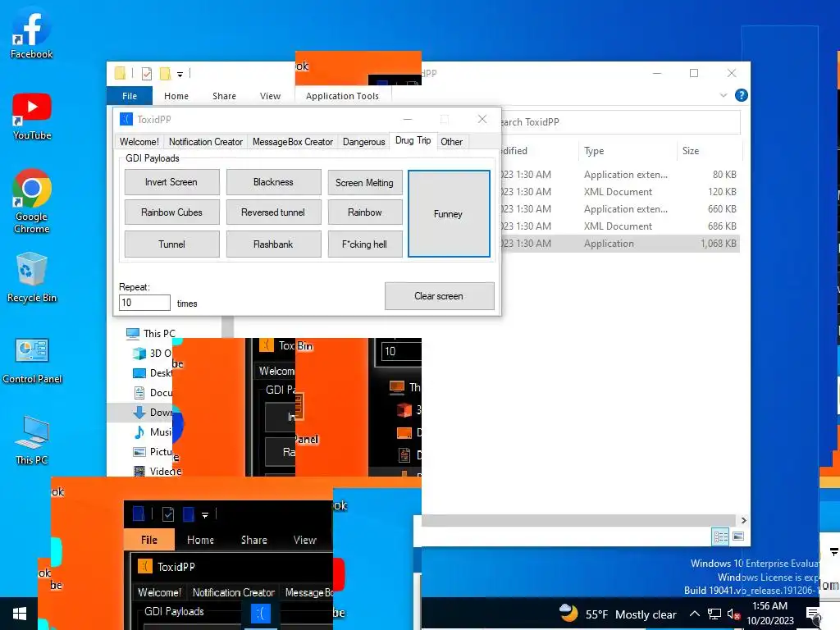
Task: Sort files by the Type column
Action: tap(627, 151)
